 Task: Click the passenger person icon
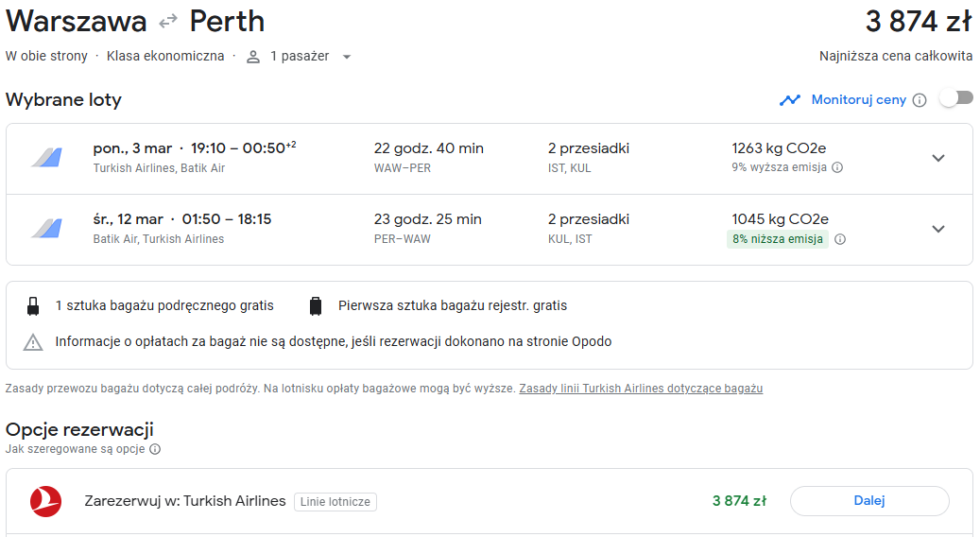click(x=253, y=57)
